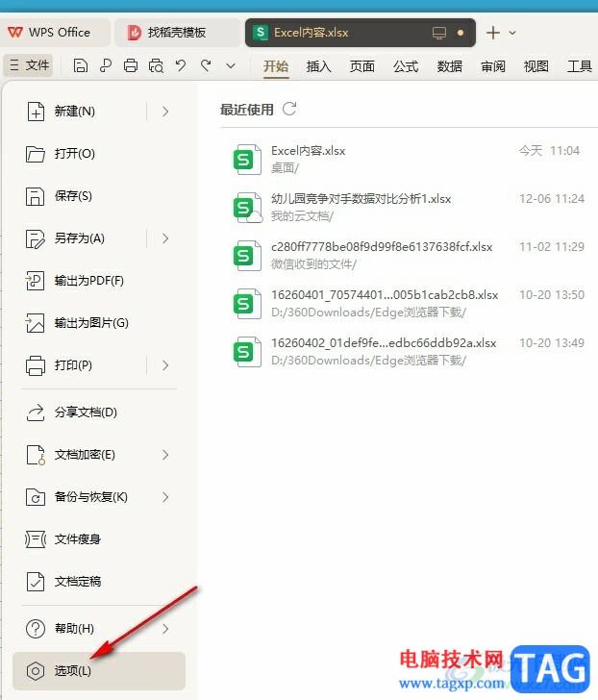Redo the last action

click(x=206, y=66)
